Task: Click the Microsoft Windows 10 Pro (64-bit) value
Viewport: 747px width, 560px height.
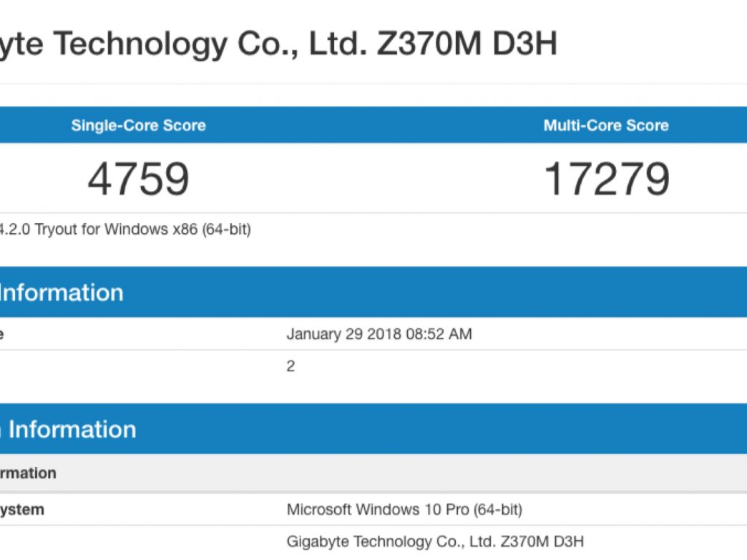Action: (404, 510)
